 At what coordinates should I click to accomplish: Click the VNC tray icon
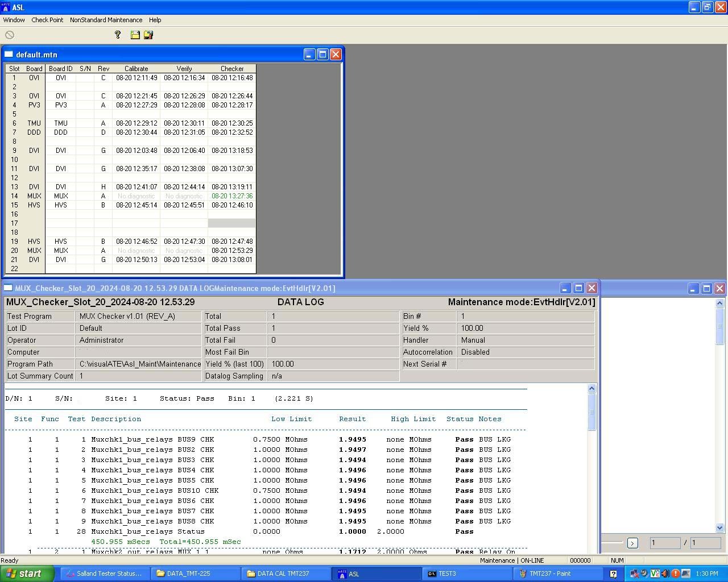pyautogui.click(x=655, y=573)
